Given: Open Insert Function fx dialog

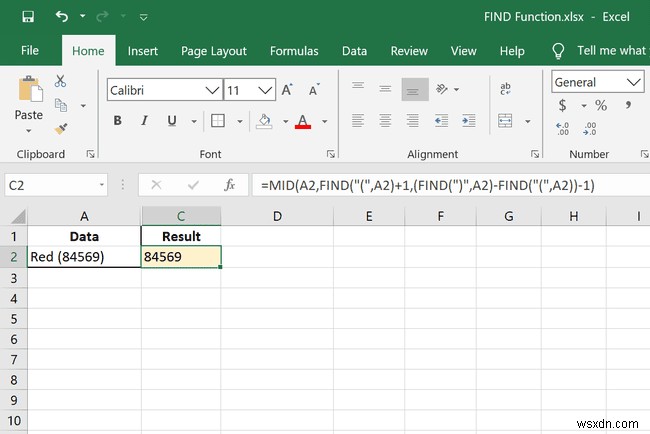Looking at the screenshot, I should click(230, 185).
